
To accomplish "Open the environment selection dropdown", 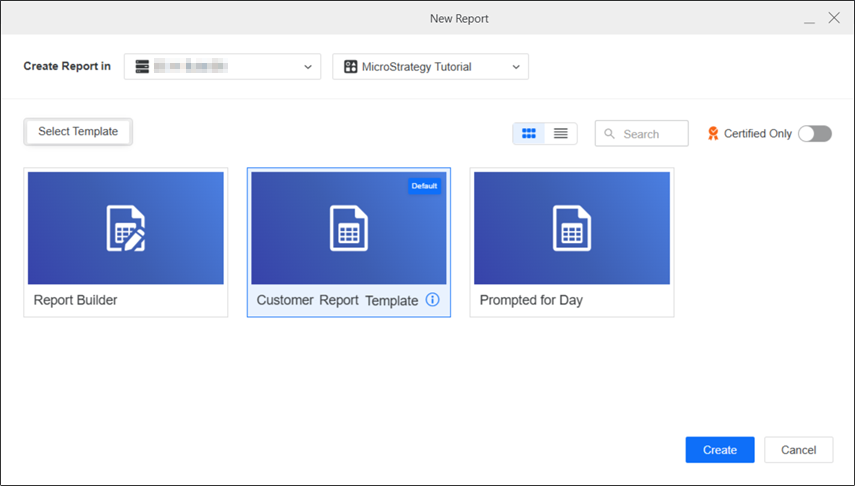I will pos(307,67).
